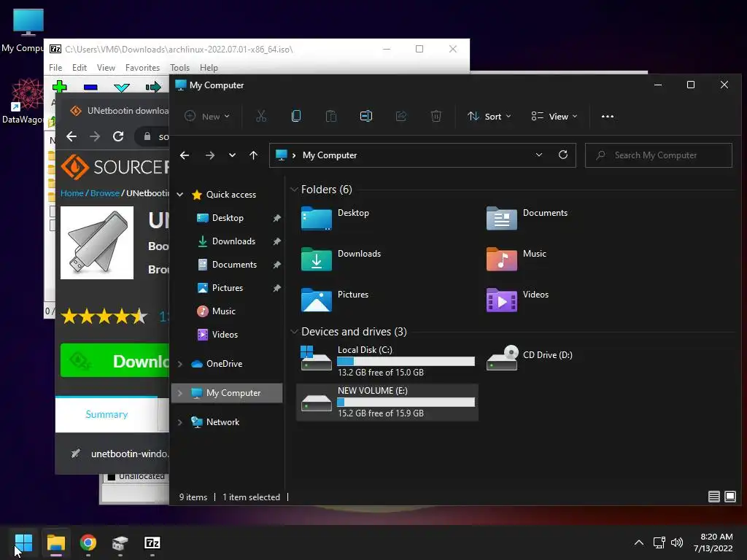Image resolution: width=747 pixels, height=560 pixels.
Task: Select the Summary tab on SourceForge page
Action: pos(107,414)
